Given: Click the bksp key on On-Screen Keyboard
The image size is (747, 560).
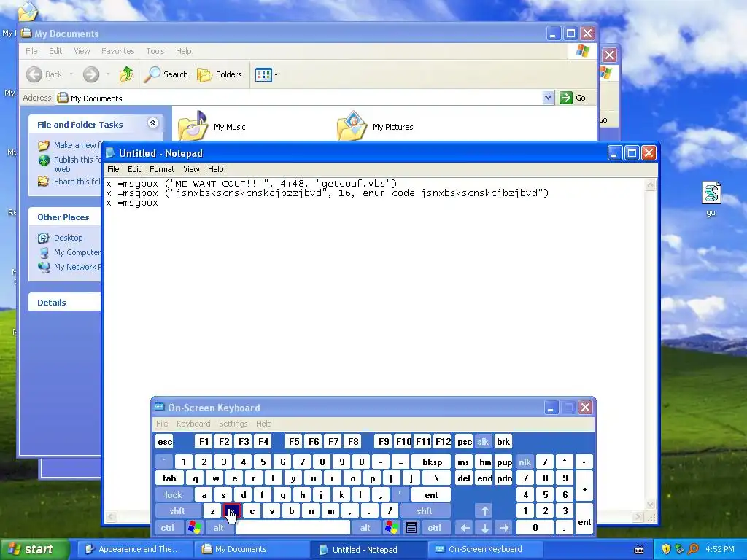Looking at the screenshot, I should pyautogui.click(x=432, y=462).
